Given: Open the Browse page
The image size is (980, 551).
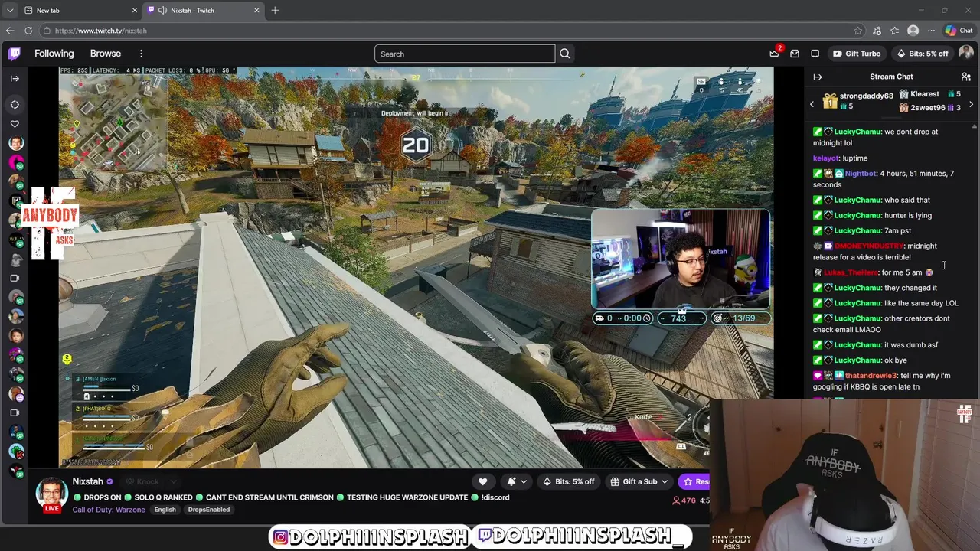Looking at the screenshot, I should coord(106,54).
